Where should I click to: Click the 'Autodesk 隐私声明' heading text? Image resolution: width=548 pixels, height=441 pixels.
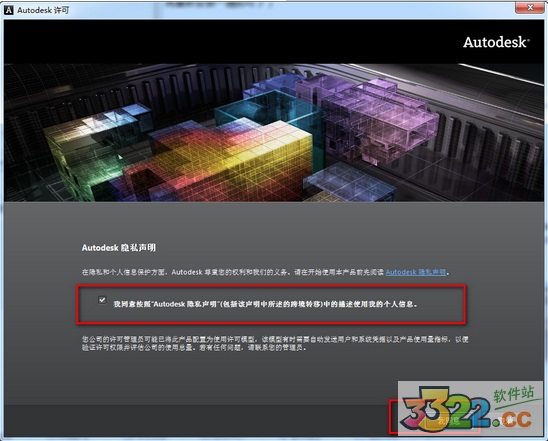click(119, 248)
